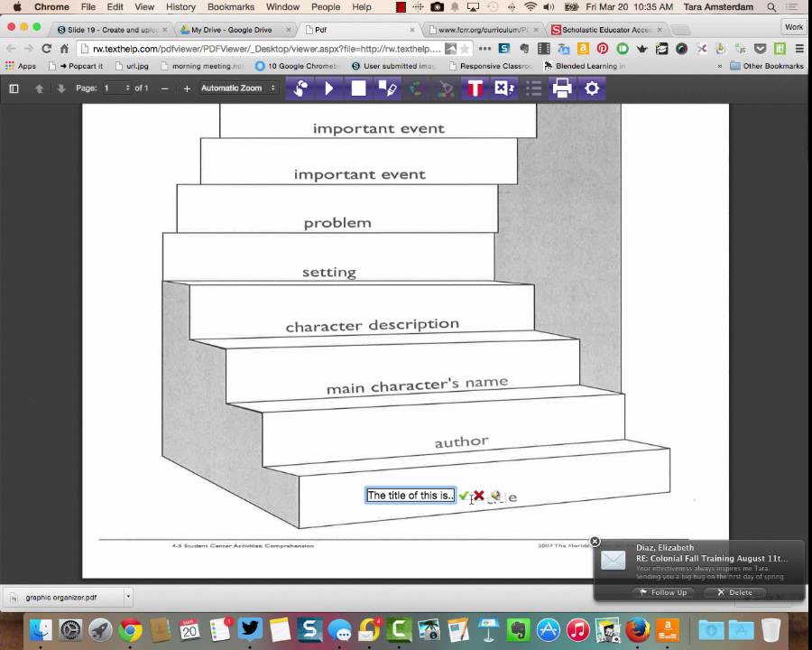Click the Pinterest extension icon

pos(603,49)
